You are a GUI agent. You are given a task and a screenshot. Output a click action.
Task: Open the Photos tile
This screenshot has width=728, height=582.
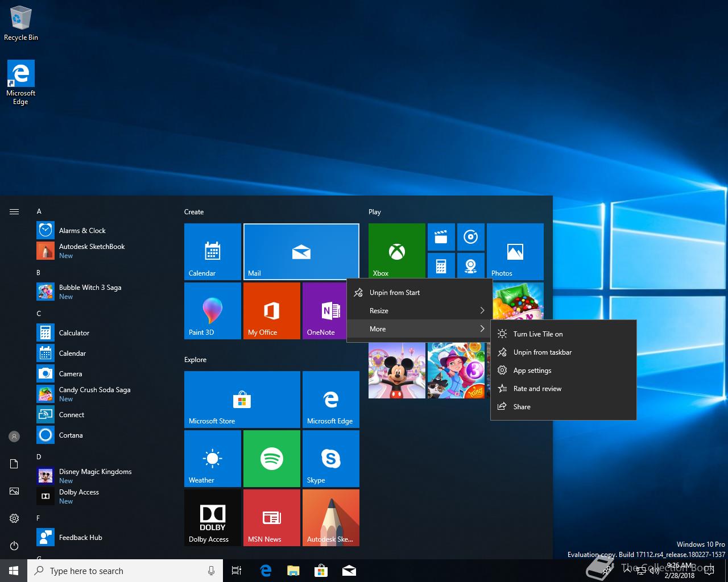(x=515, y=251)
